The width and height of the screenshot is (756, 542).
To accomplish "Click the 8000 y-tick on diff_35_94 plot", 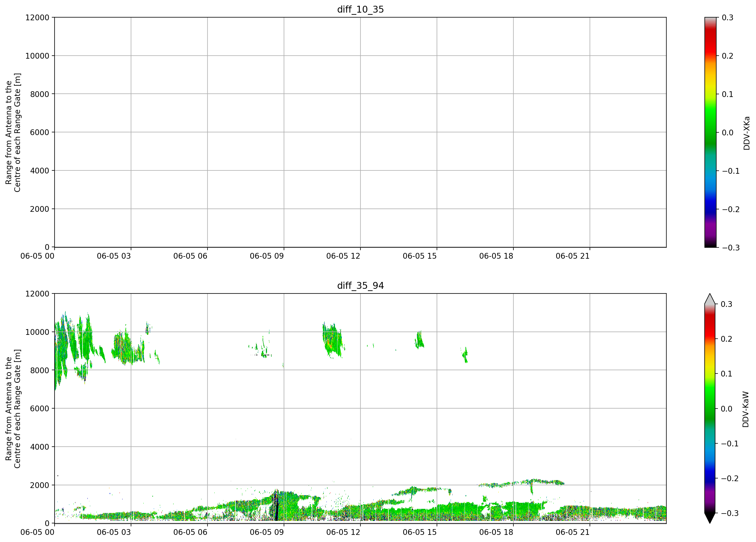I will click(40, 370).
